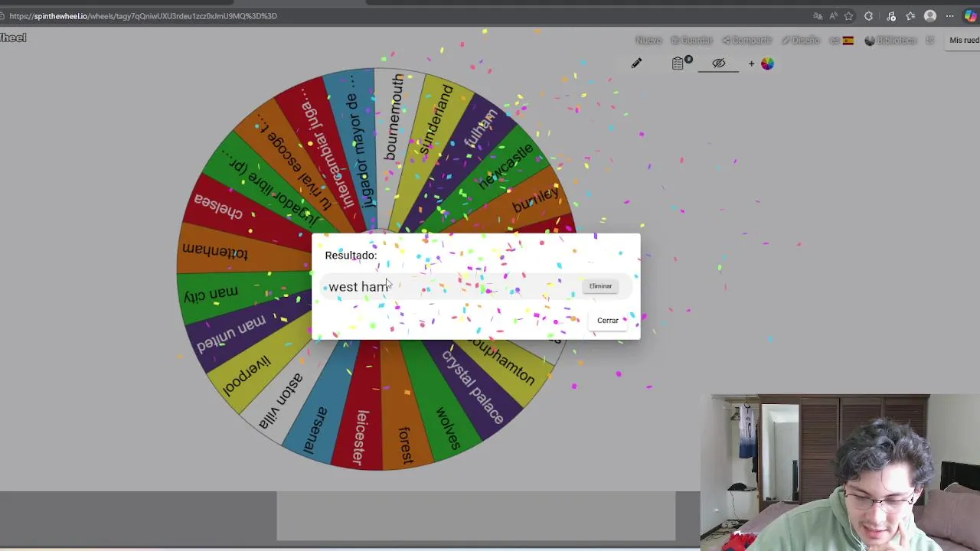Click the burnley wheel segment
Image resolution: width=980 pixels, height=551 pixels.
click(x=536, y=201)
